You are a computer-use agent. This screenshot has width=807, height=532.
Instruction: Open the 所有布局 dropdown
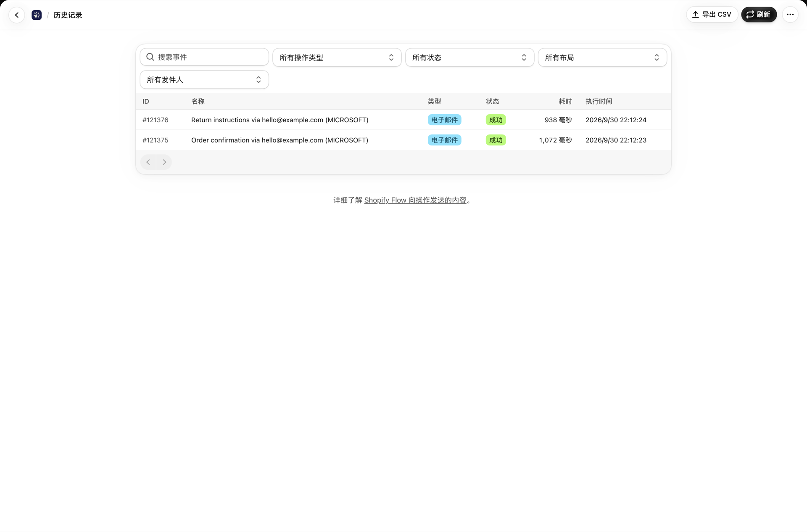(602, 58)
